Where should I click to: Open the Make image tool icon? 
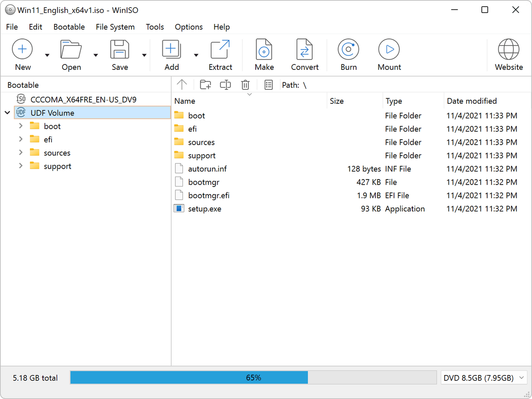pos(264,48)
